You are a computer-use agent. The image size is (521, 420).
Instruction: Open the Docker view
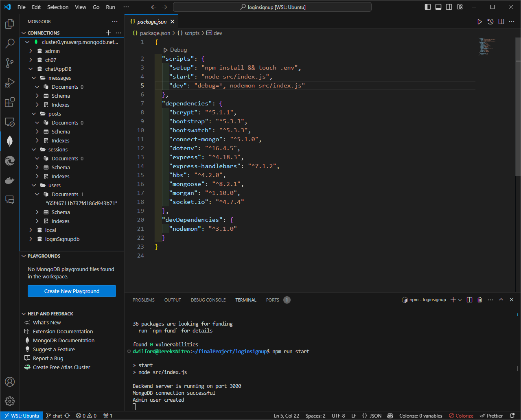pos(10,180)
